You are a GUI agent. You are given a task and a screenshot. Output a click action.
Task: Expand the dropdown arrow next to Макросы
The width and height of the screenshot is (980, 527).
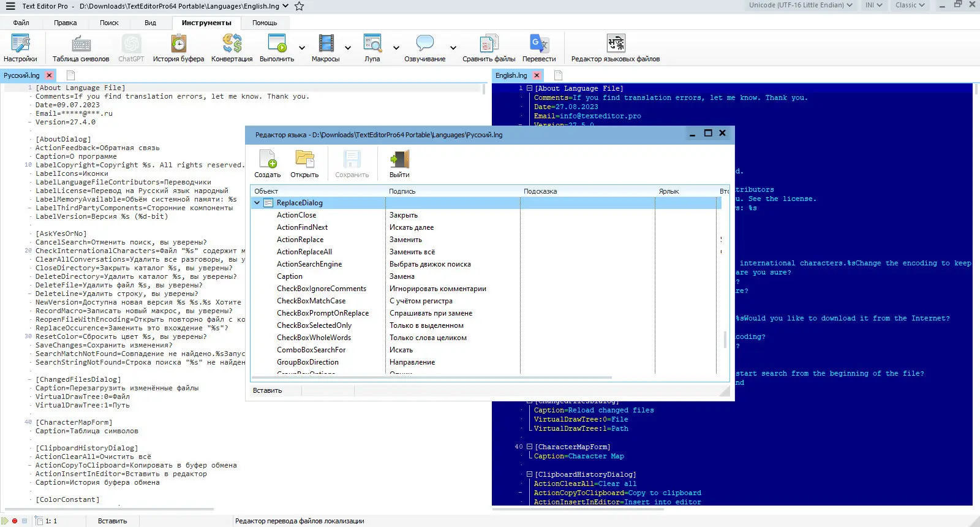(348, 48)
